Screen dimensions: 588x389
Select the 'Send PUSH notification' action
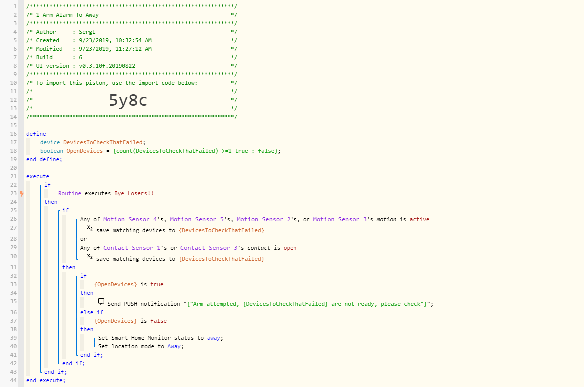point(144,304)
